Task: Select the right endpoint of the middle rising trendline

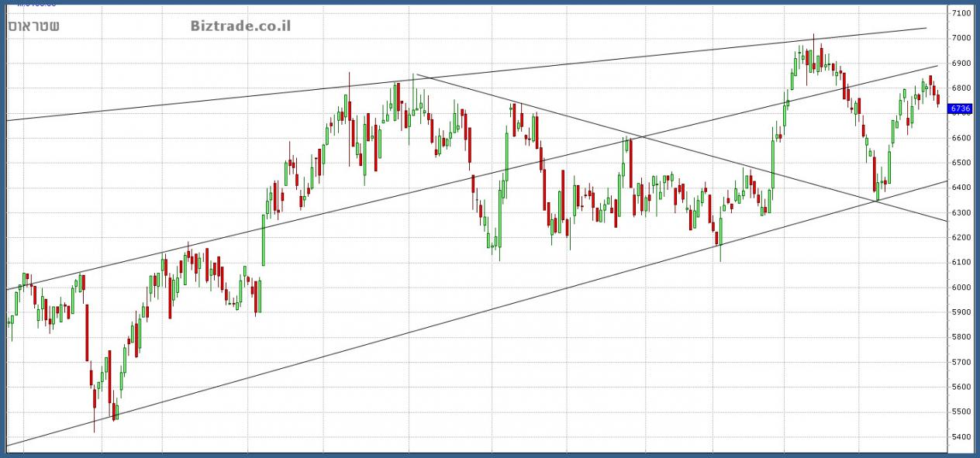Action: [937, 66]
